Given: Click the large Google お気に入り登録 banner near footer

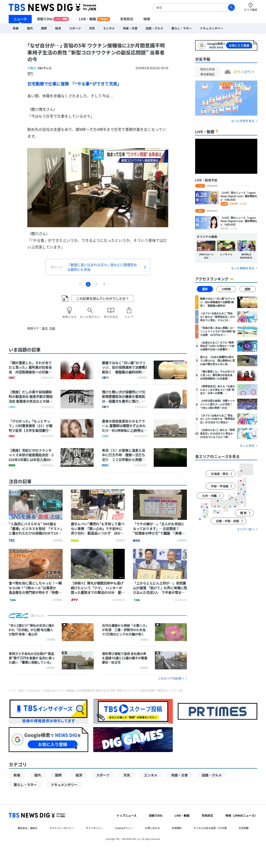Looking at the screenshot, I should pyautogui.click(x=48, y=739).
